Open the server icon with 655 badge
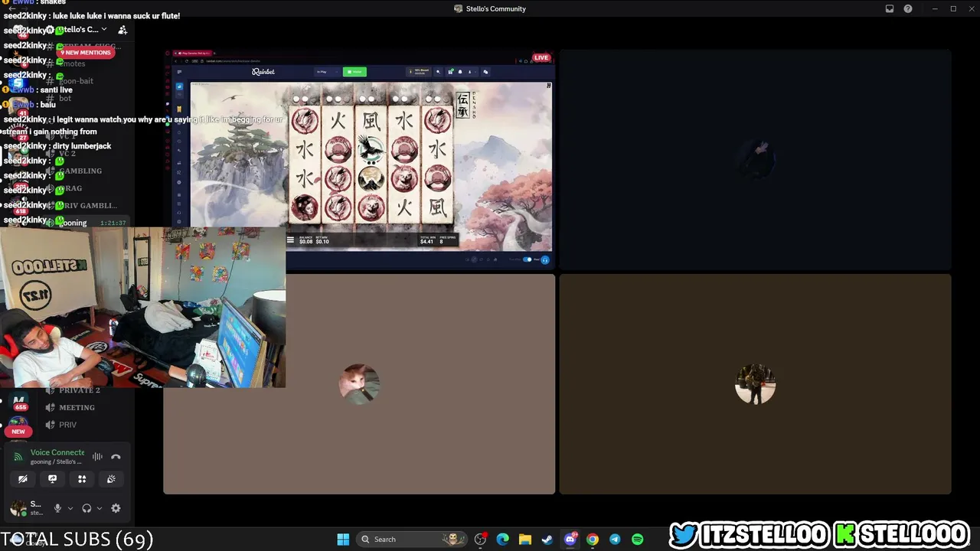This screenshot has width=980, height=551. point(18,401)
